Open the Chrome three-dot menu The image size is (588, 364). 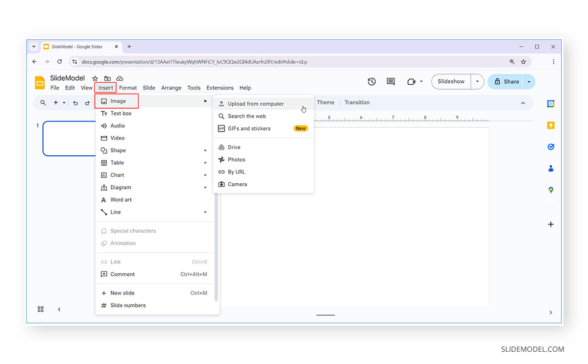tap(554, 62)
